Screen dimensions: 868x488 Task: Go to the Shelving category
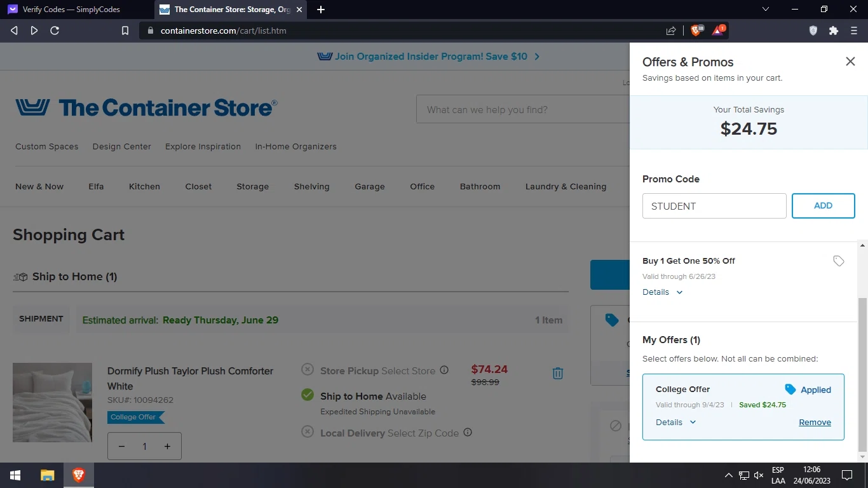pos(312,186)
